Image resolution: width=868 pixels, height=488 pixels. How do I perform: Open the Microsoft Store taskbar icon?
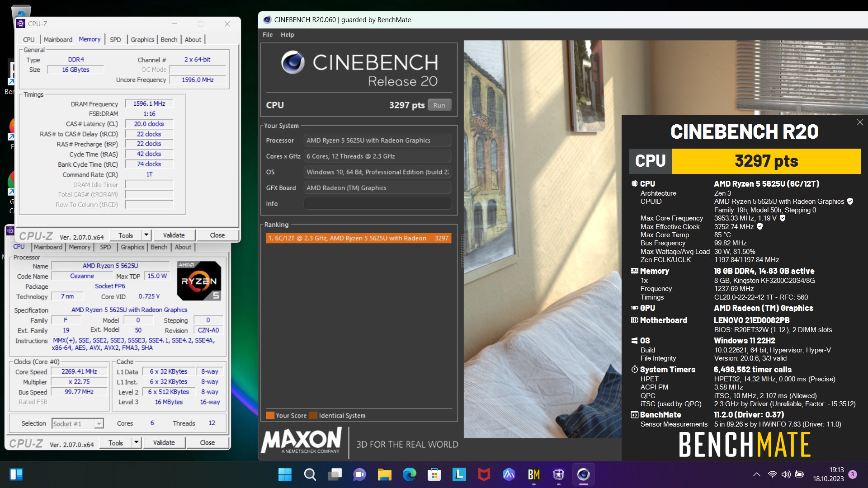[x=434, y=474]
